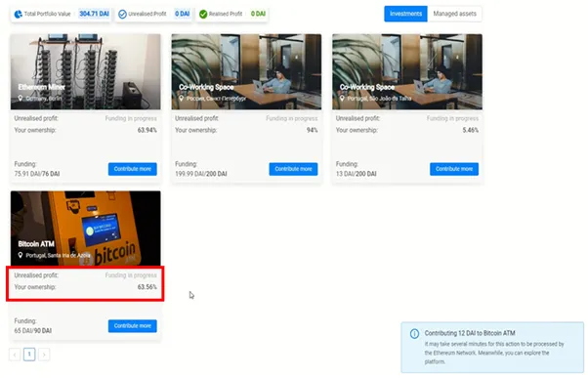Click the info icon in the contribution notification
Screen dimensions: 588x378
coord(414,333)
